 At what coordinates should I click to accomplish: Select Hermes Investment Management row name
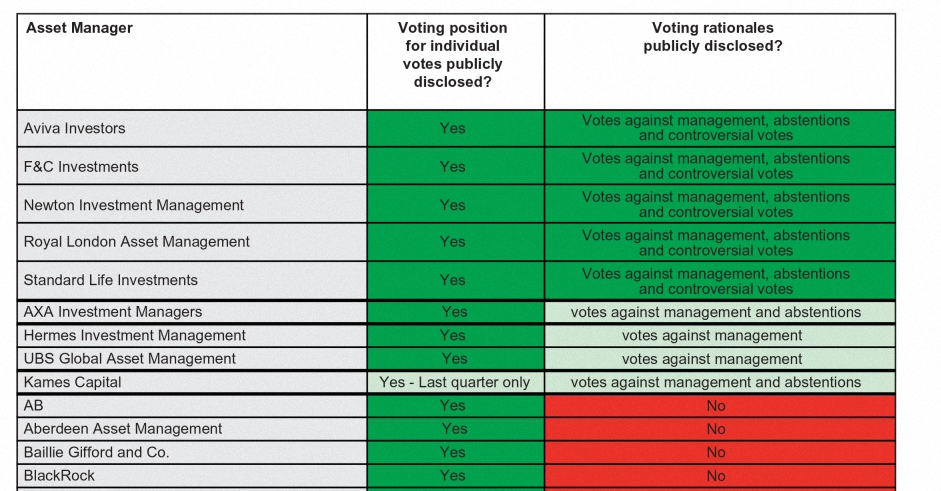pyautogui.click(x=192, y=336)
